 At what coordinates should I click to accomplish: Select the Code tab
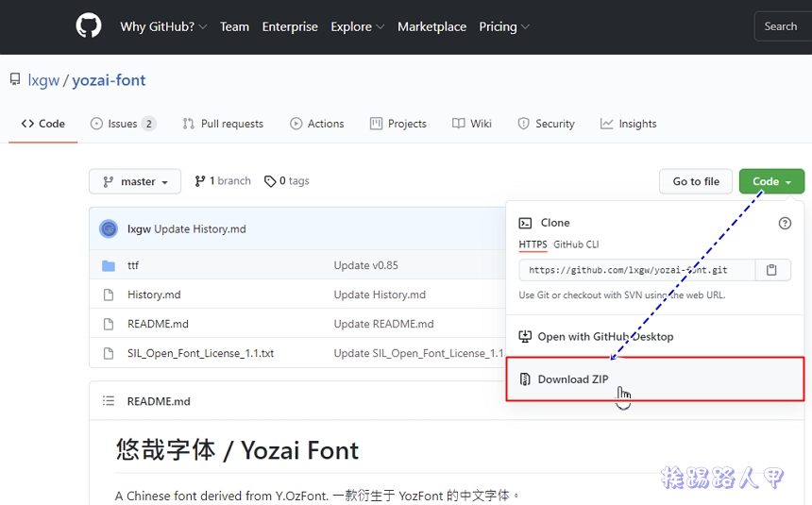pos(43,124)
